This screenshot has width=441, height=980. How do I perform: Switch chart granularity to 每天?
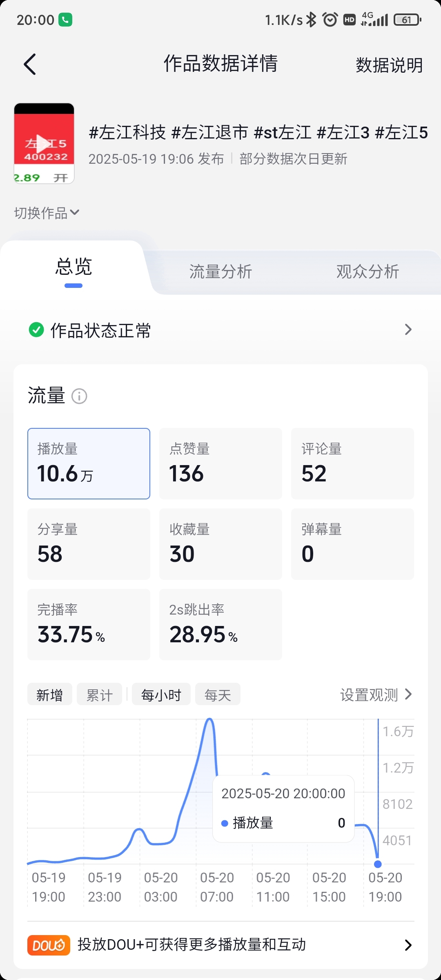click(x=218, y=694)
